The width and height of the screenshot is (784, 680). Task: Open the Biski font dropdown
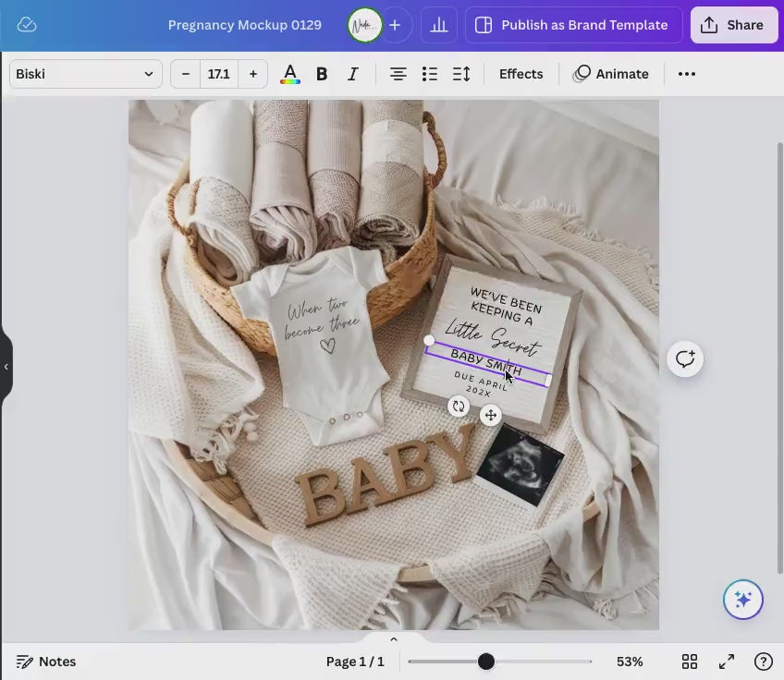coord(85,74)
